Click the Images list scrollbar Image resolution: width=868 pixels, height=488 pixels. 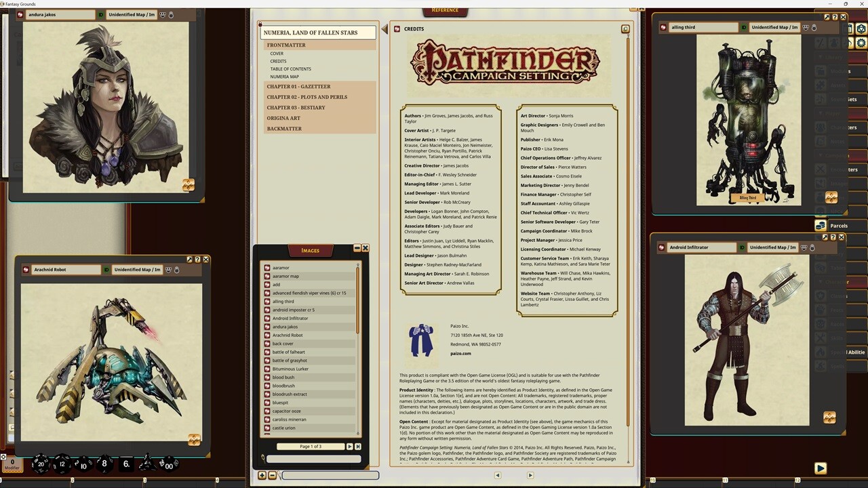(357, 291)
